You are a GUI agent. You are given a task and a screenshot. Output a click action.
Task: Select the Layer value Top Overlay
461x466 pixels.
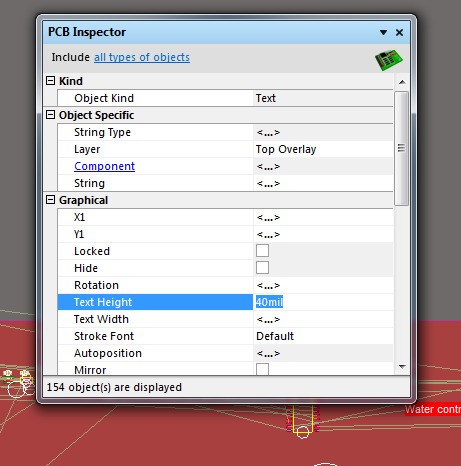click(x=286, y=149)
